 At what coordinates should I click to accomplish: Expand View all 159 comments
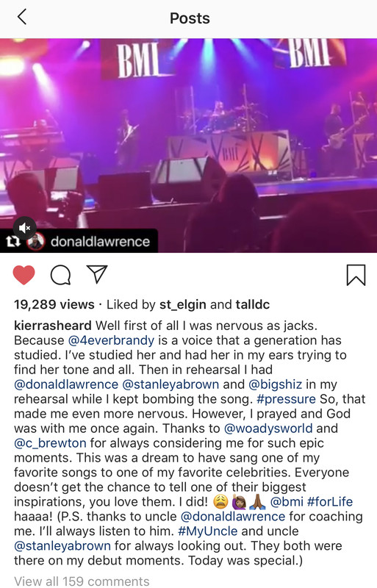click(x=82, y=581)
